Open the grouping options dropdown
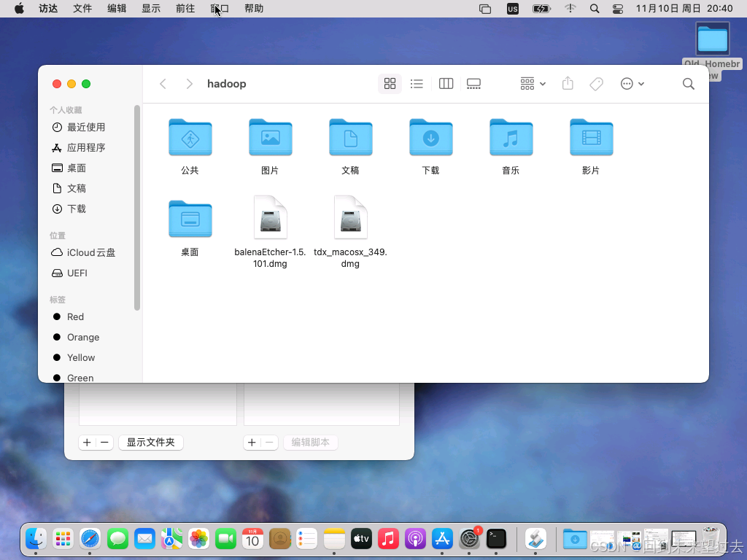This screenshot has height=560, width=747. pos(532,83)
